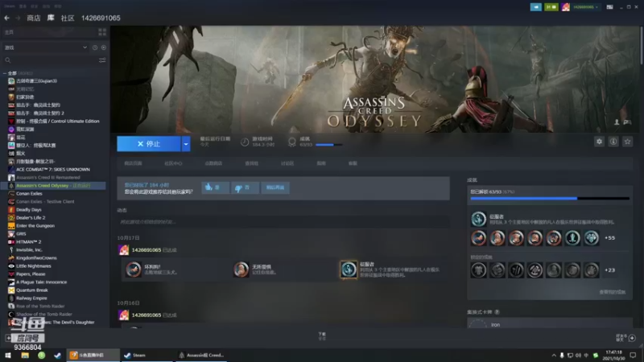This screenshot has width=644, height=362.
Task: Open the 库 (Library) tab
Action: (x=51, y=18)
